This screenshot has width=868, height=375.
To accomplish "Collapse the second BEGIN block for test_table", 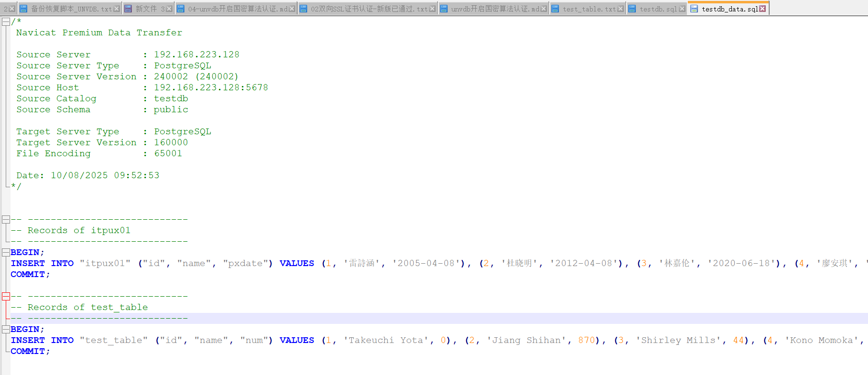I will pyautogui.click(x=6, y=329).
